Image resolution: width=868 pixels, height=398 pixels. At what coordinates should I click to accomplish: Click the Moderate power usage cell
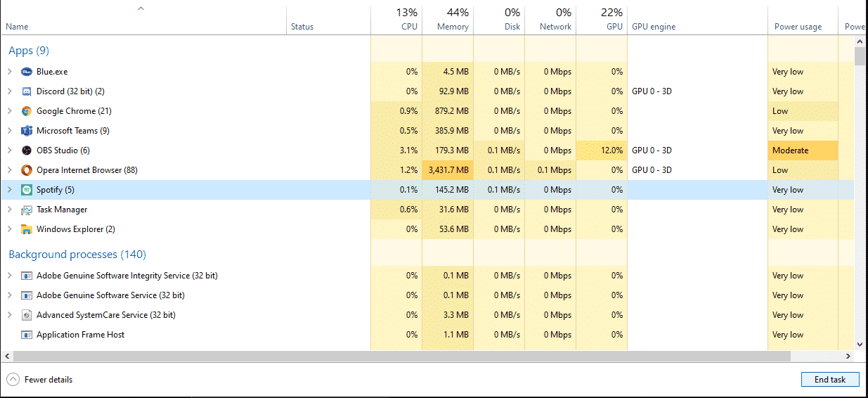click(803, 150)
